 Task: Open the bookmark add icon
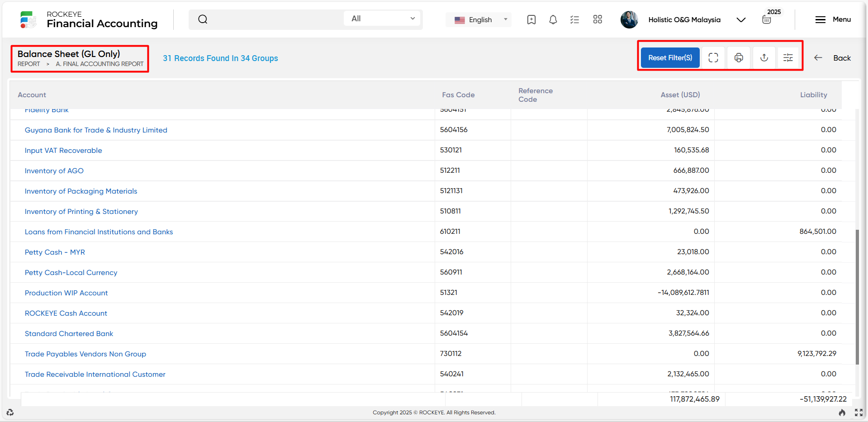[531, 19]
